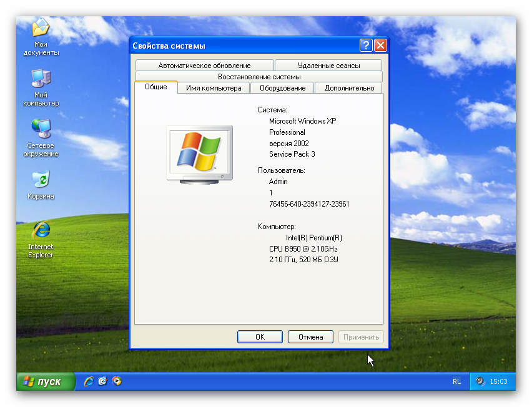This screenshot has width=532, height=407.
Task: Open the Удаленные сеансы tab
Action: [328, 66]
